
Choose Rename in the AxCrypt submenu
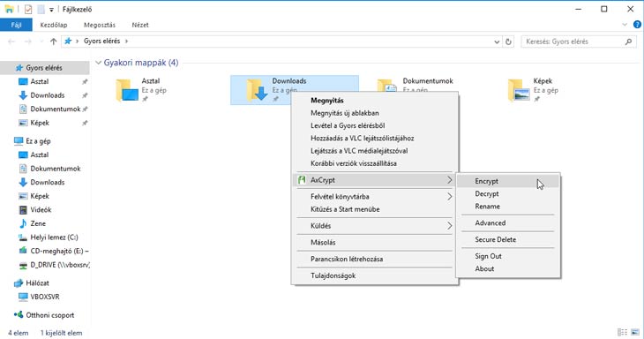[508, 207]
